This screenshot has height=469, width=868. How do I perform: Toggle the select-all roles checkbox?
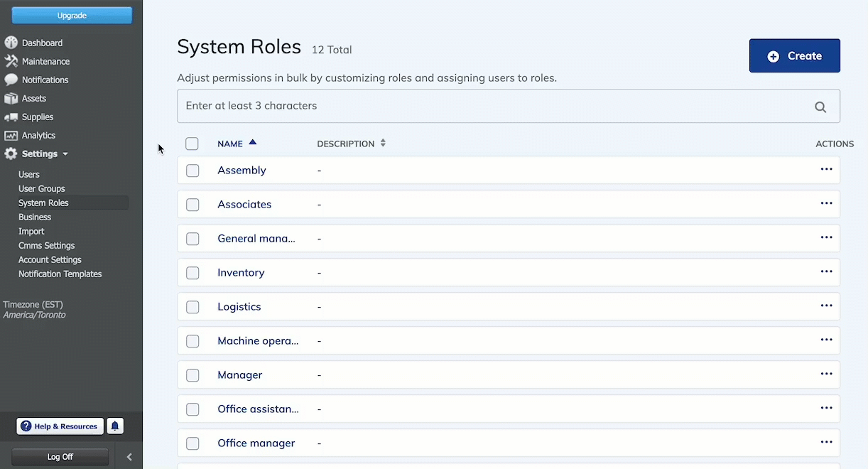192,144
